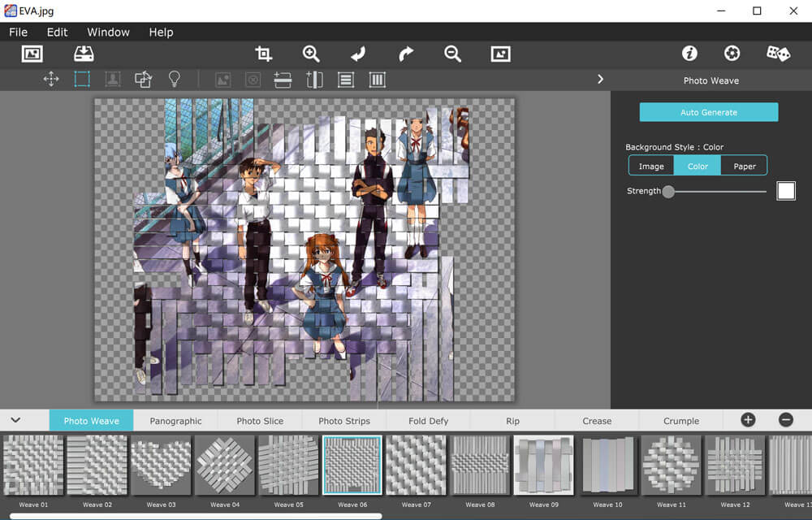Click the white background color swatch
Image resolution: width=812 pixels, height=520 pixels.
tap(785, 191)
